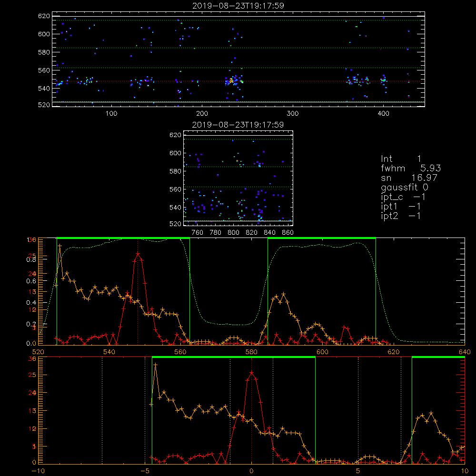Click x-axis label 760 of the small image panel

click(198, 232)
